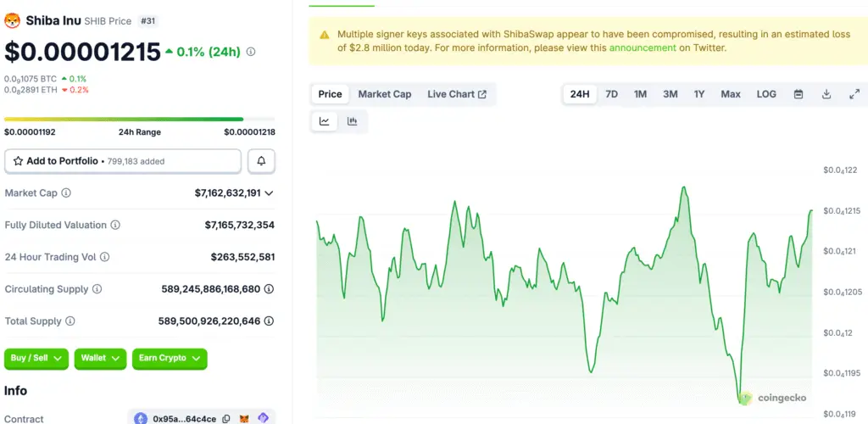Follow the announcement link in warning banner

click(643, 47)
